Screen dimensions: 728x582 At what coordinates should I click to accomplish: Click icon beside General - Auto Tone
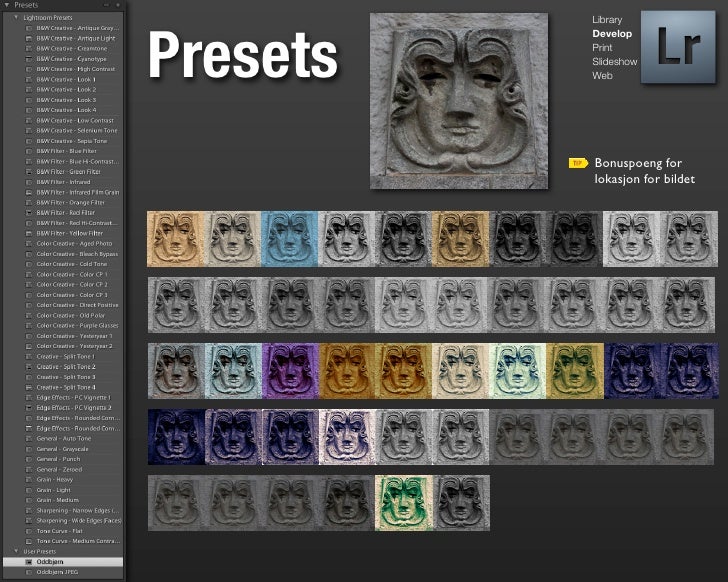point(29,439)
